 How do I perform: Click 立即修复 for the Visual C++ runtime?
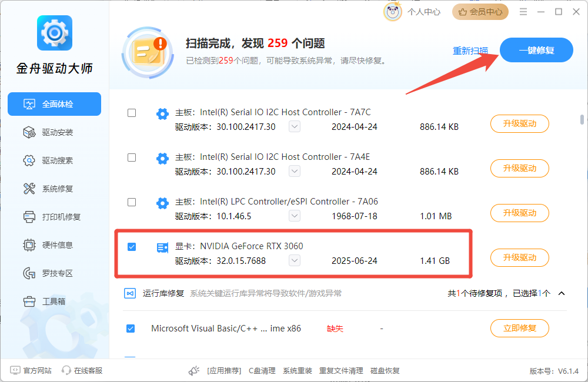click(x=519, y=329)
